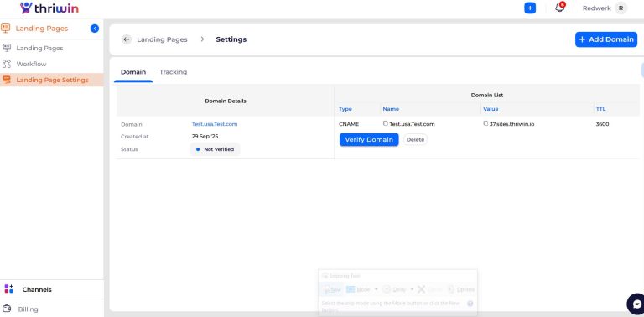This screenshot has height=317, width=644.
Task: Click the Add Domain button
Action: [x=605, y=39]
